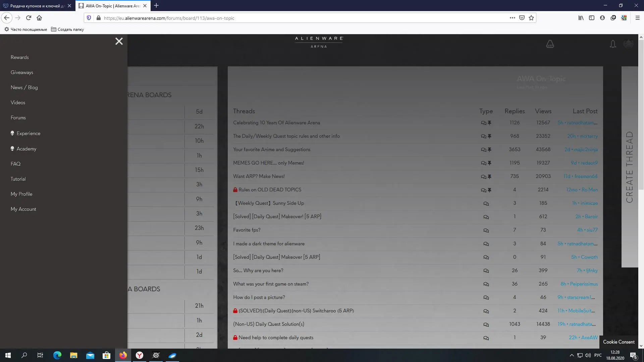Save page to Pocket
Image resolution: width=644 pixels, height=362 pixels.
tap(522, 18)
